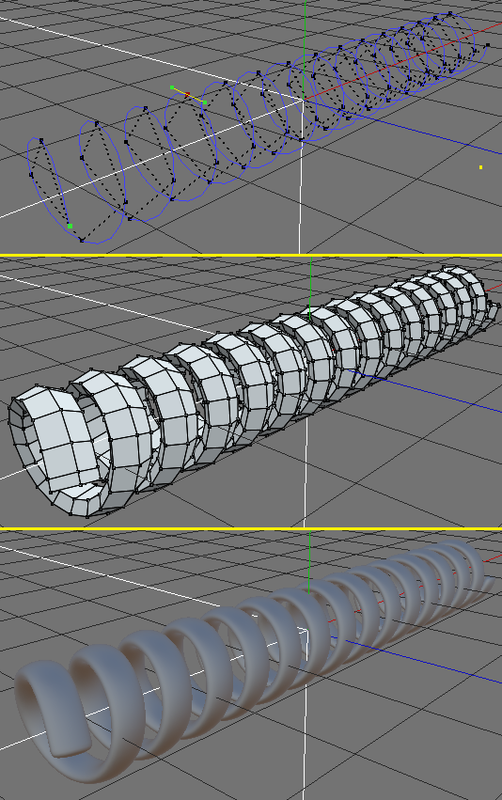Click the upper-left green tangent handle end
Screen dimensions: 502x800
pos(172,88)
